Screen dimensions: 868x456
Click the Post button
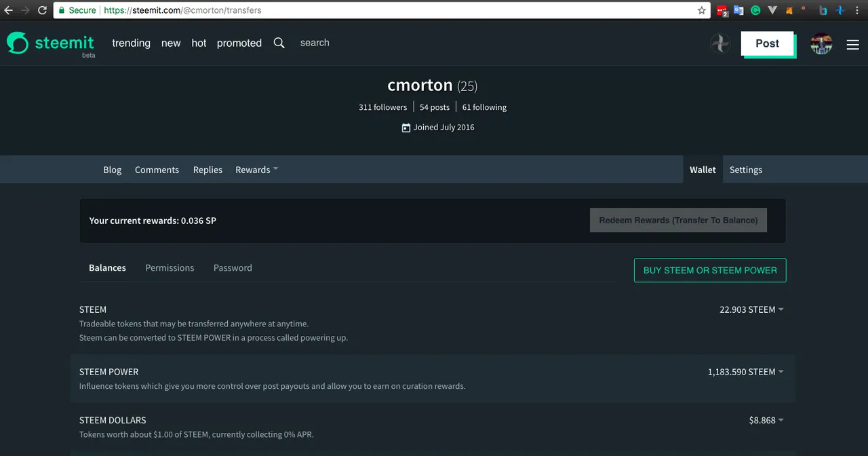point(767,43)
